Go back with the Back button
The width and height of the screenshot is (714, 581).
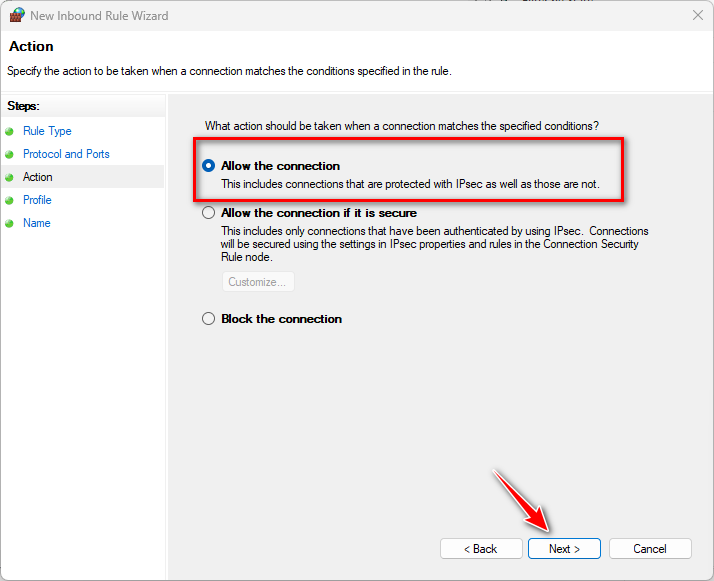pos(481,549)
